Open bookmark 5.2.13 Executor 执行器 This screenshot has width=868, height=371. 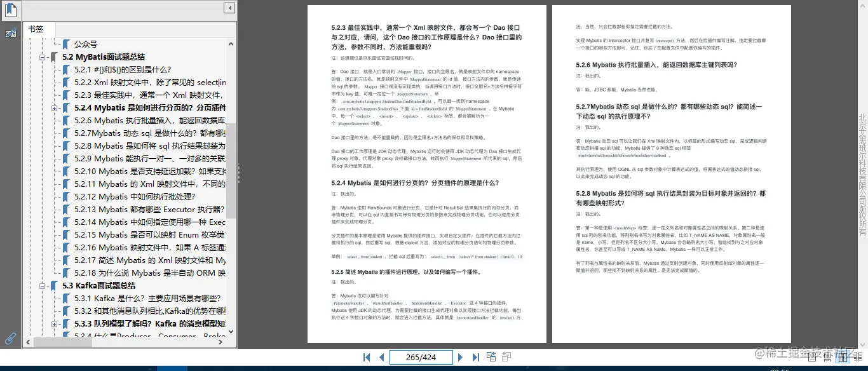pos(150,210)
